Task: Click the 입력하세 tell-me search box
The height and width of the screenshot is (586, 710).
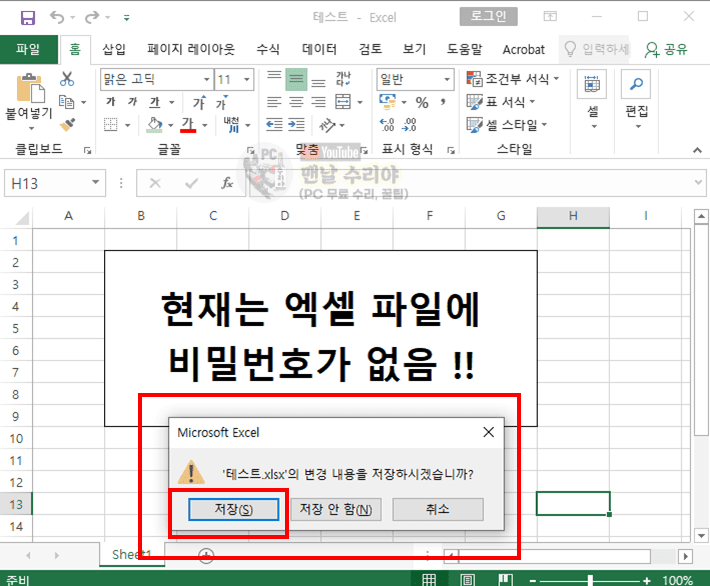Action: point(595,49)
